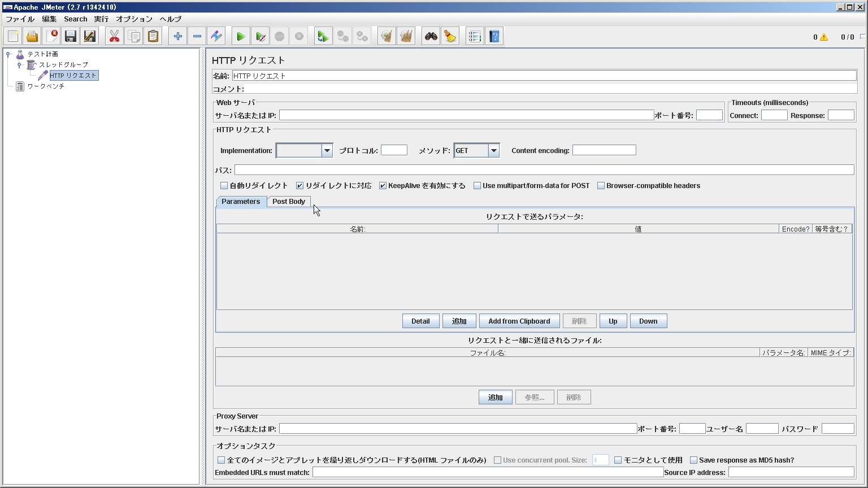Click the Up button
The image size is (868, 488).
click(x=613, y=321)
